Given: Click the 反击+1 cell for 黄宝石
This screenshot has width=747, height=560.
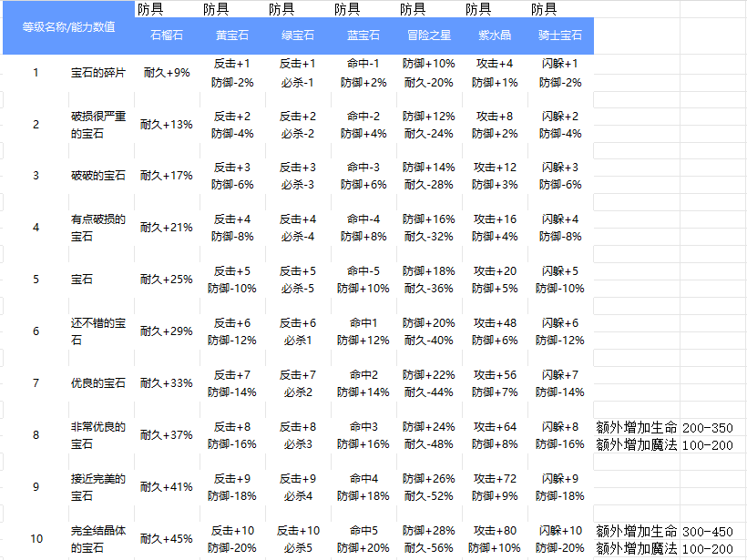Looking at the screenshot, I should pos(233,65).
